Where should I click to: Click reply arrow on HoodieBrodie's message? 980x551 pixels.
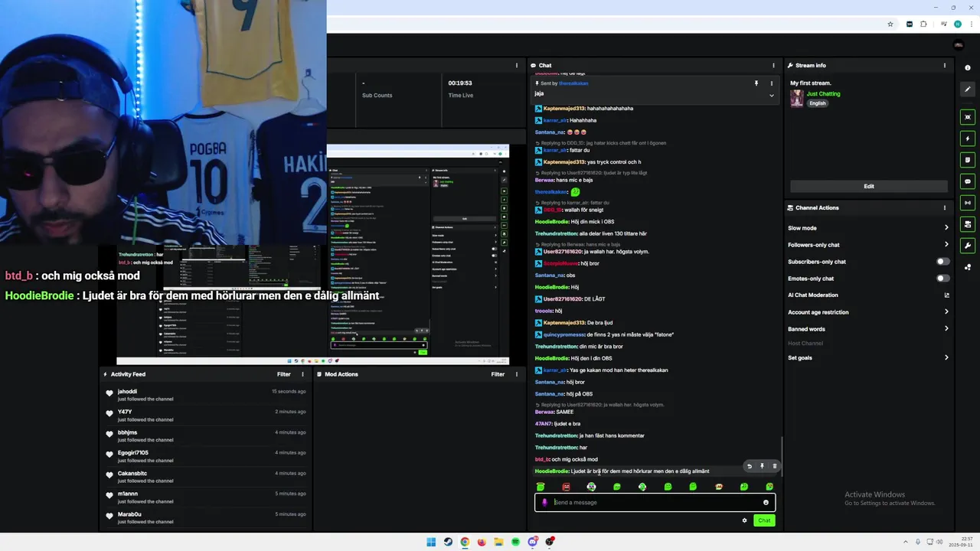tap(750, 466)
